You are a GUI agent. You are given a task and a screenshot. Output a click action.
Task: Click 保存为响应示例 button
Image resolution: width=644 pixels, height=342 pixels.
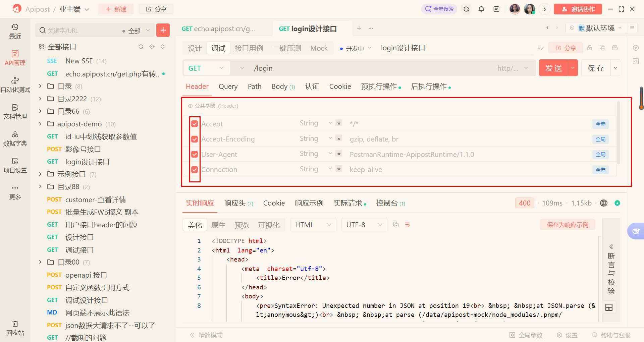(568, 225)
